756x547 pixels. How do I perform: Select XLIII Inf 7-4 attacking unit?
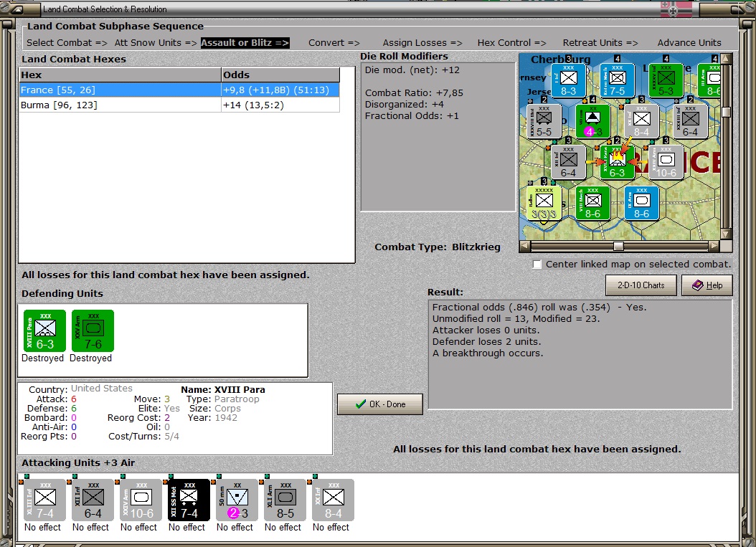pyautogui.click(x=45, y=500)
